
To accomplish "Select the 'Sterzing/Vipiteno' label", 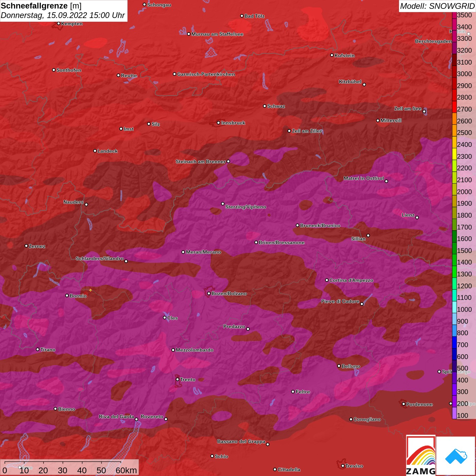I will 246,207.
